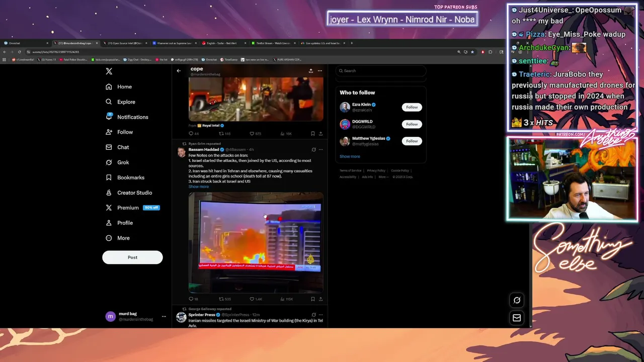
Task: Open Follow section in the sidebar
Action: [x=119, y=132]
